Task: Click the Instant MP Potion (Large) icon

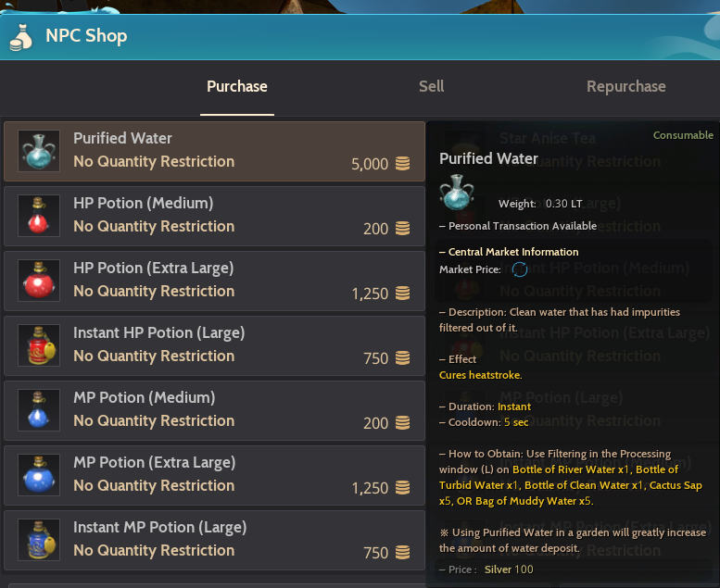Action: (x=39, y=540)
